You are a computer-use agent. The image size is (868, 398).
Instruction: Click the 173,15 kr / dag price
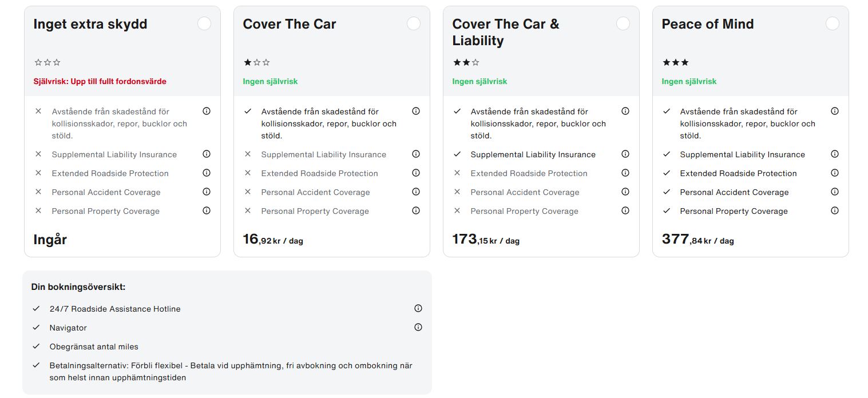(x=485, y=239)
